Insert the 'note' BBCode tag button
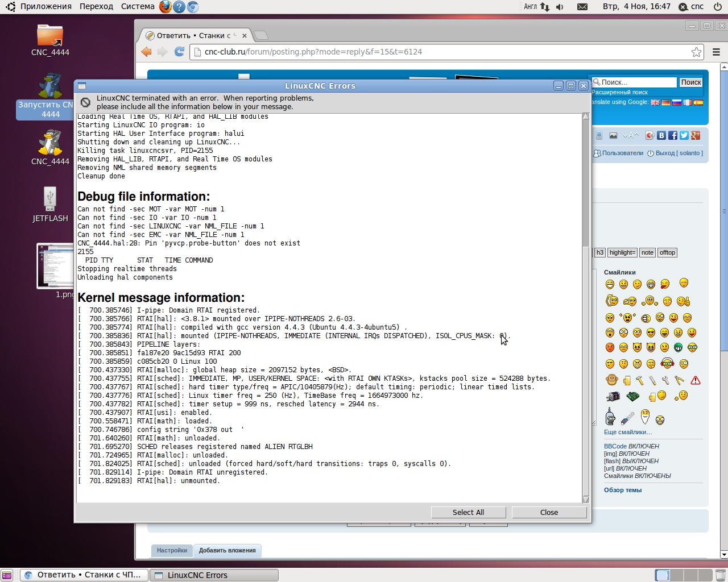728x582 pixels. tap(647, 252)
